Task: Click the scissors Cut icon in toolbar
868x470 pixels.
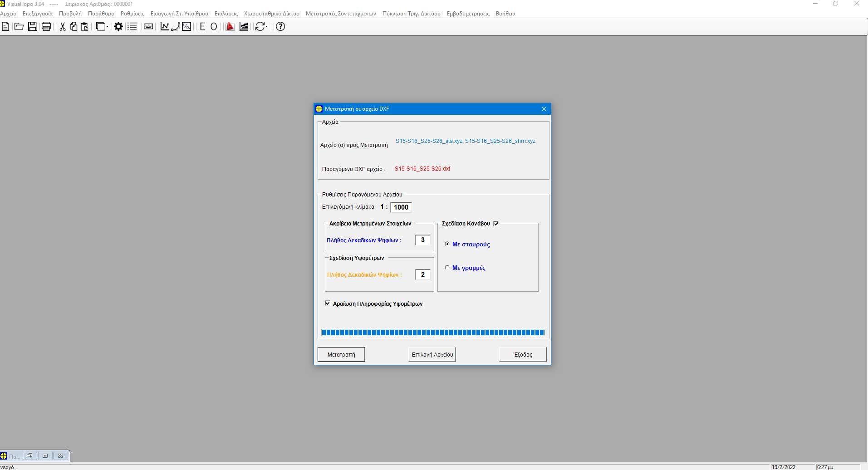Action: click(x=63, y=27)
